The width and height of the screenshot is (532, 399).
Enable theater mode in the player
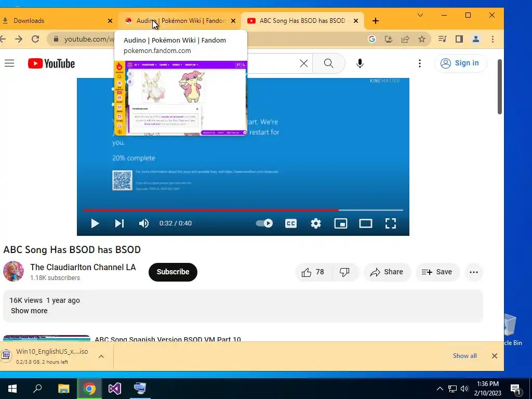coord(366,223)
